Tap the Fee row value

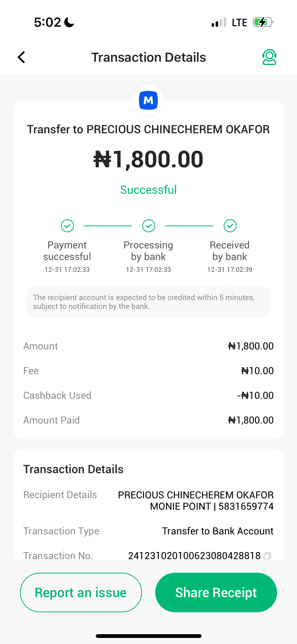pyautogui.click(x=257, y=371)
